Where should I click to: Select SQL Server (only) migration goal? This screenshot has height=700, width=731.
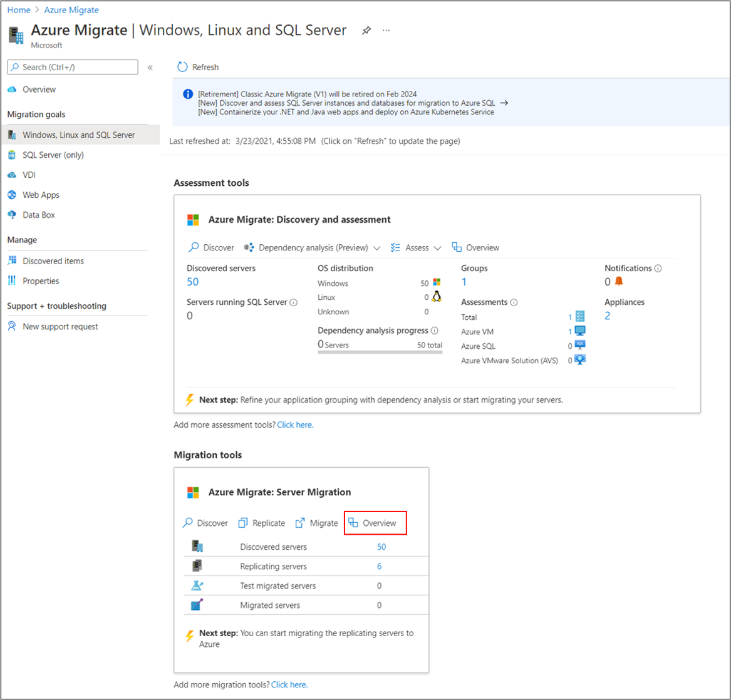[x=53, y=155]
